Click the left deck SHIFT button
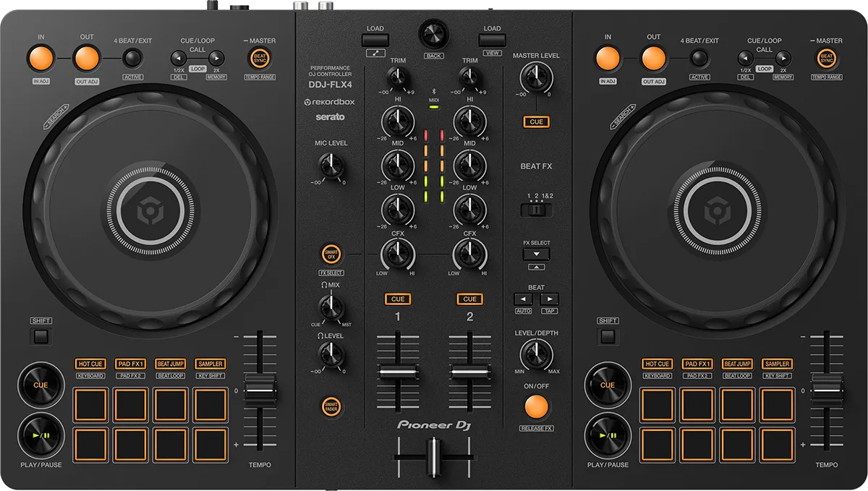Viewport: 868px width, 491px height. click(x=41, y=336)
